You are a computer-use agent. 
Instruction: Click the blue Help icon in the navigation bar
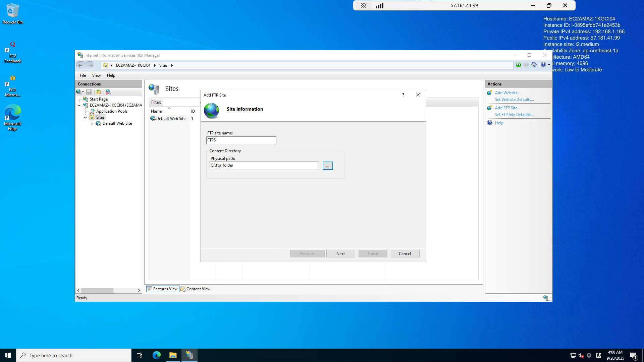click(543, 65)
